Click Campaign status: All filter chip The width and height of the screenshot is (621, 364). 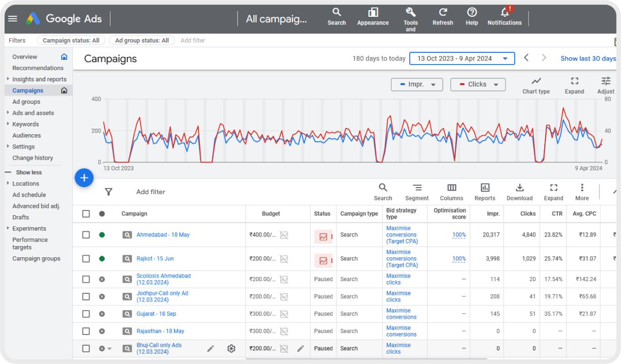click(x=71, y=40)
